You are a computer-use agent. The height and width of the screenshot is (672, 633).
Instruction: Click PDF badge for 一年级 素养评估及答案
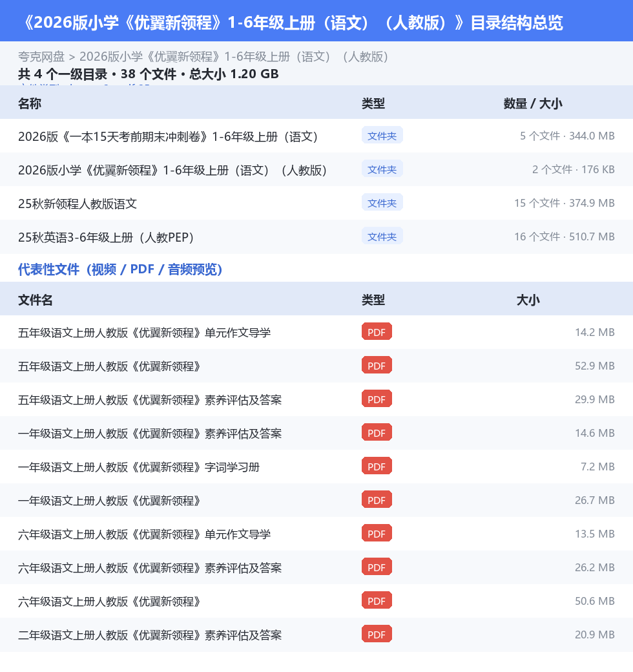click(377, 432)
